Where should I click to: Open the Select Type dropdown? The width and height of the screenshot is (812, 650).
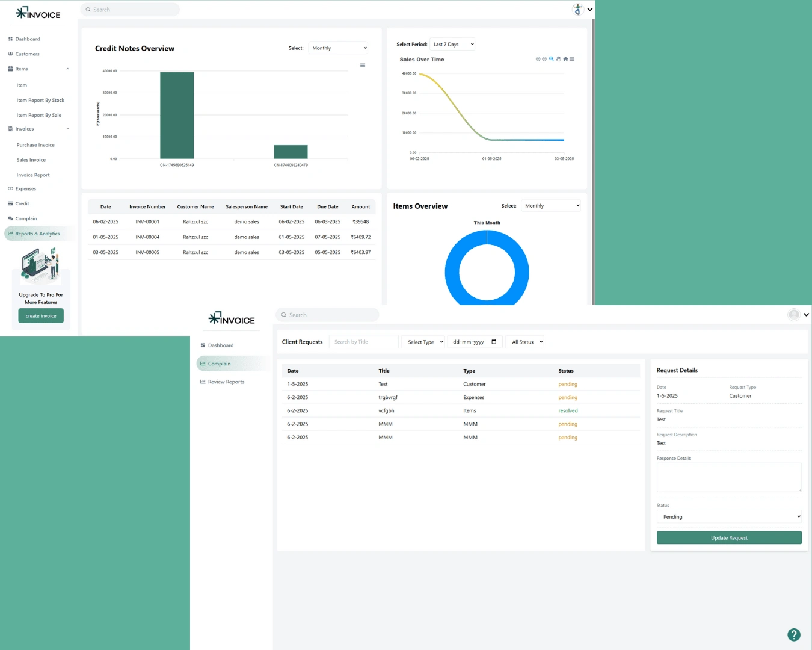423,342
